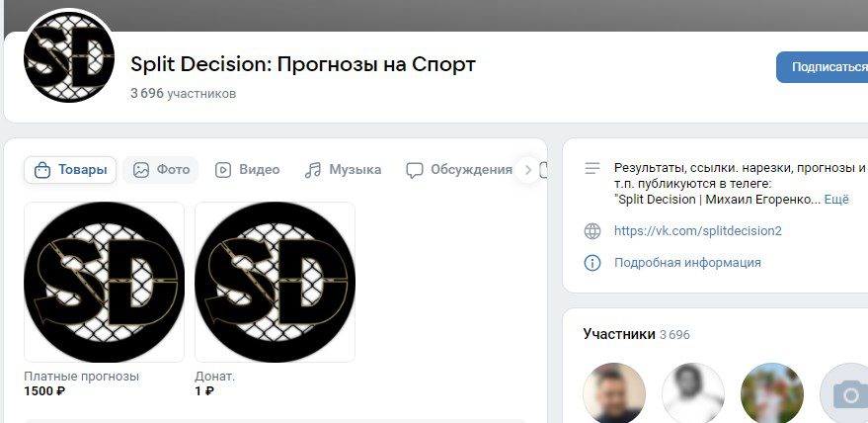Open the Участники section heading
The width and height of the screenshot is (868, 423).
618,334
